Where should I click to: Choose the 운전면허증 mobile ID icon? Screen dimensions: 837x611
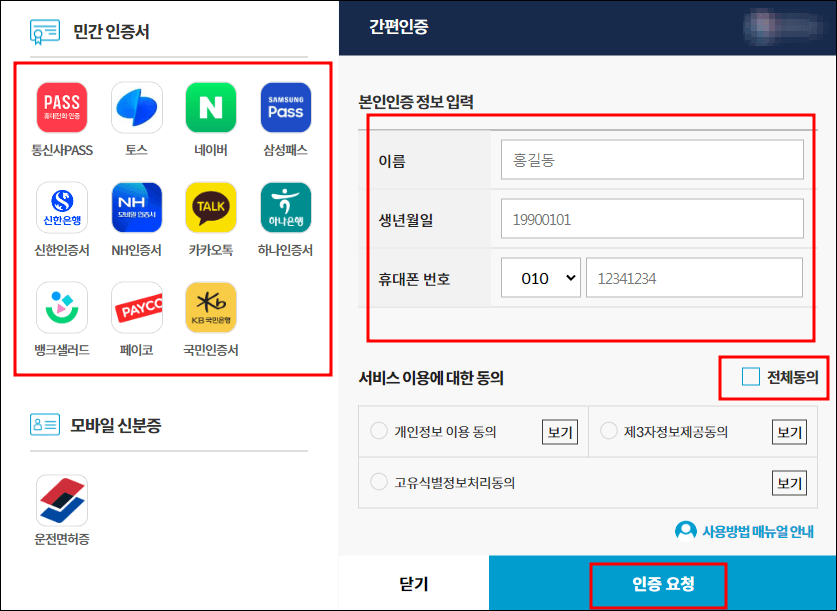pos(62,500)
